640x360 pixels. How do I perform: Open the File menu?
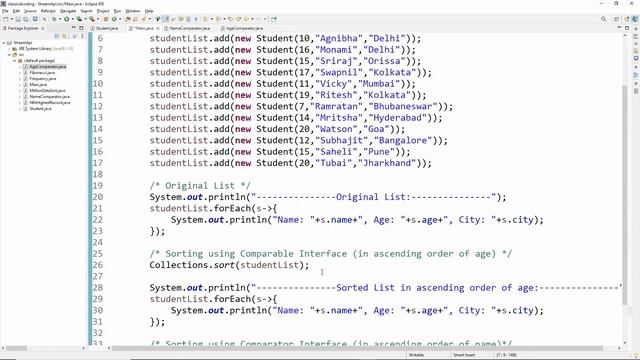coord(5,11)
